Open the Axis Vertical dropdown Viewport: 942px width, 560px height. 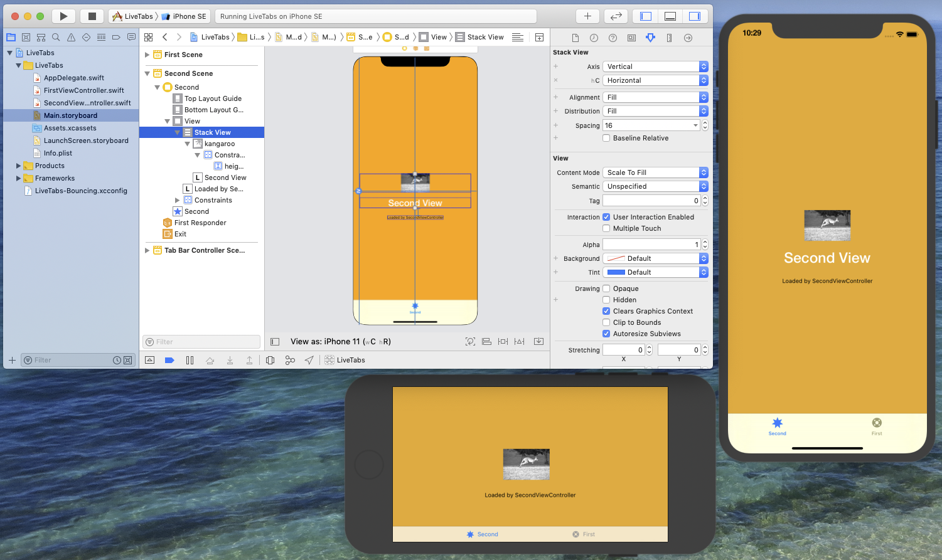coord(655,66)
